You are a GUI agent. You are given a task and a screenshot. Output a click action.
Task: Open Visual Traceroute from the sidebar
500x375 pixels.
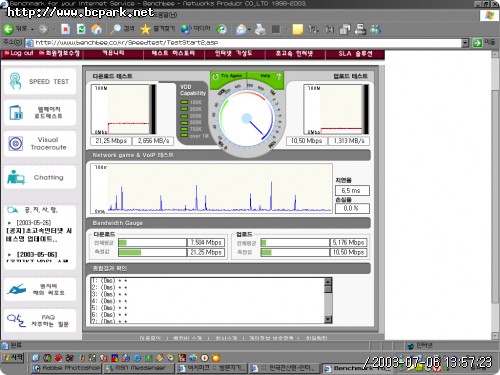point(40,144)
